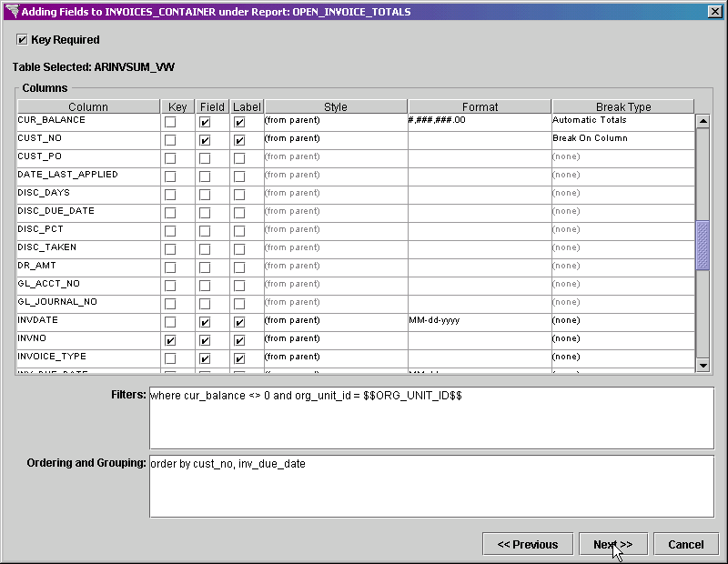Cancel the dialog using the Cancel button
This screenshot has height=564, width=728.
[686, 544]
